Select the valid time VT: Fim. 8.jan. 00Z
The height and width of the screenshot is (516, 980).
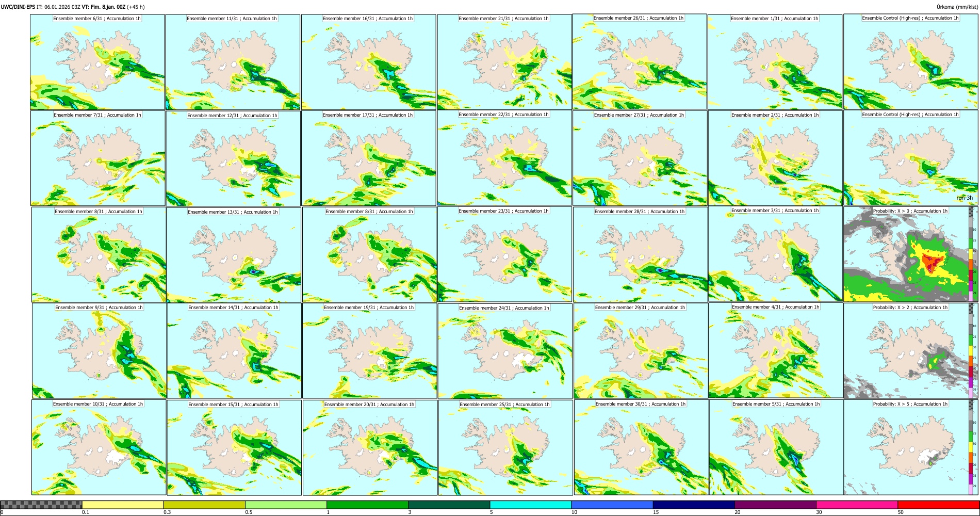[x=103, y=7]
